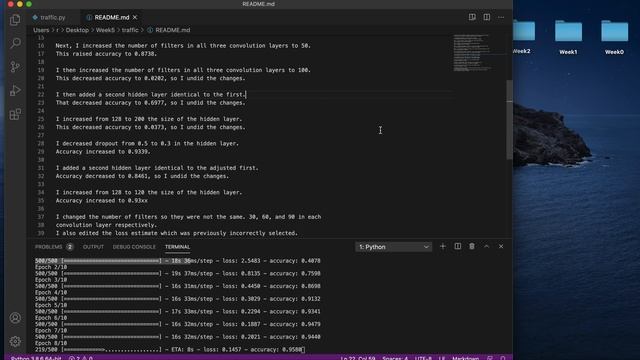Close the terminal panel
The height and width of the screenshot is (360, 640).
click(501, 247)
